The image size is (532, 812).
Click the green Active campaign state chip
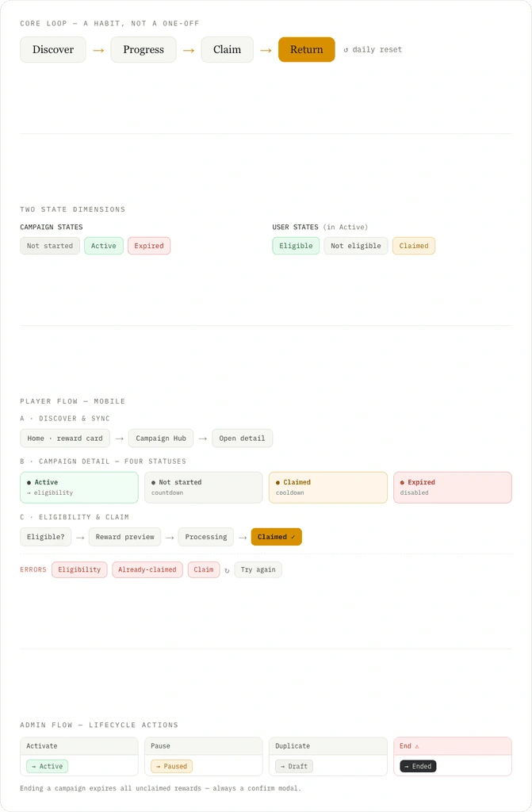pos(104,246)
